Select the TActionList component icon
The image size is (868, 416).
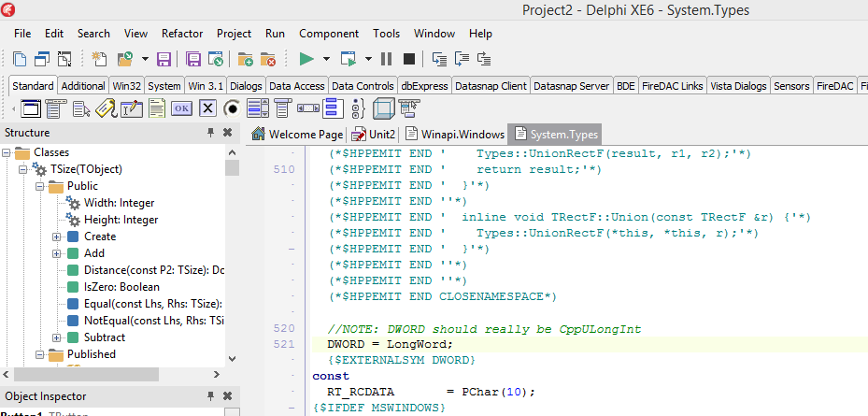(408, 108)
